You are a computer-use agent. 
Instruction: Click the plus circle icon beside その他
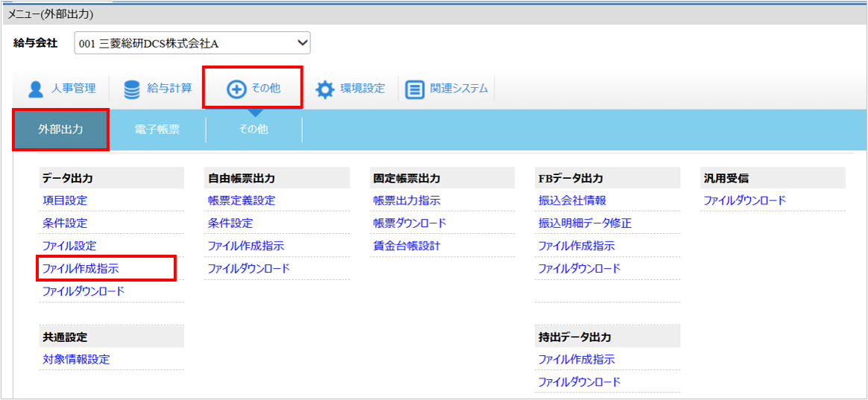click(236, 89)
